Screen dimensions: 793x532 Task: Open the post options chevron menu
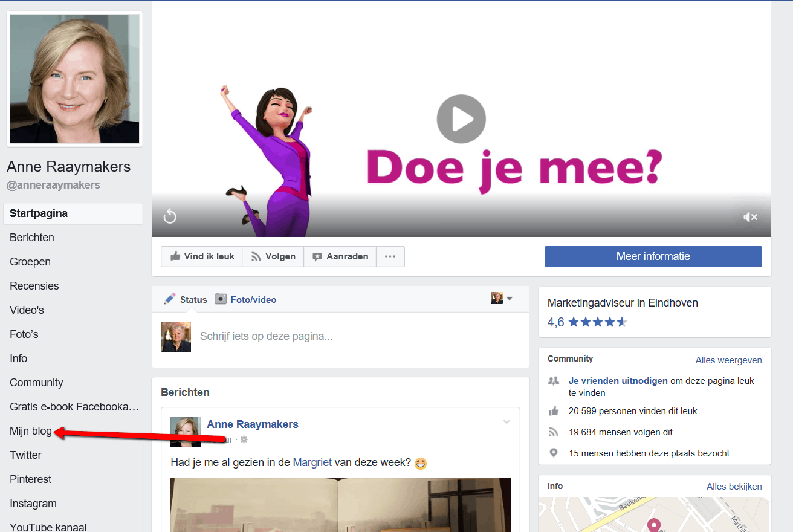click(507, 422)
